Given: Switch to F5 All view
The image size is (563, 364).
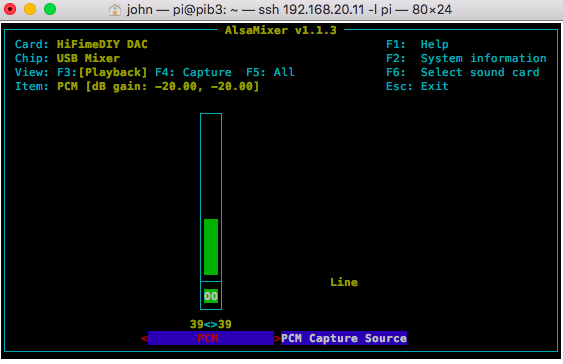Looking at the screenshot, I should point(270,73).
